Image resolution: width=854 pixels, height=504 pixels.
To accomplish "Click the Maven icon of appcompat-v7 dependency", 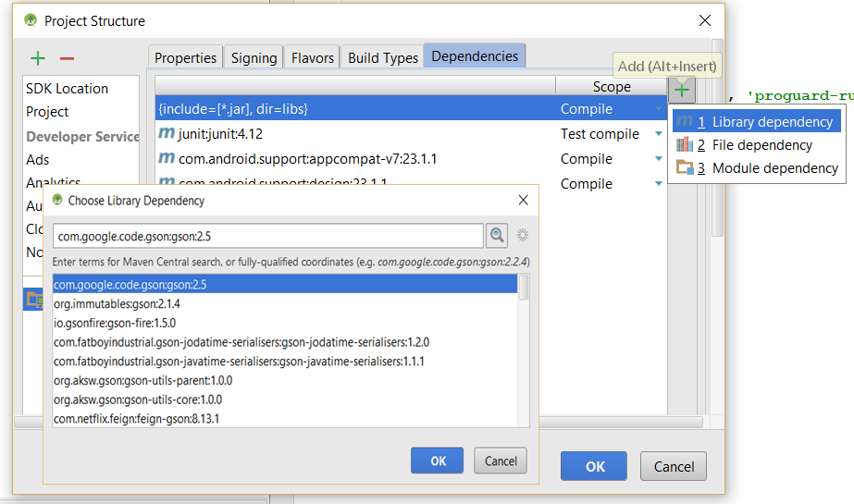I will pyautogui.click(x=167, y=158).
